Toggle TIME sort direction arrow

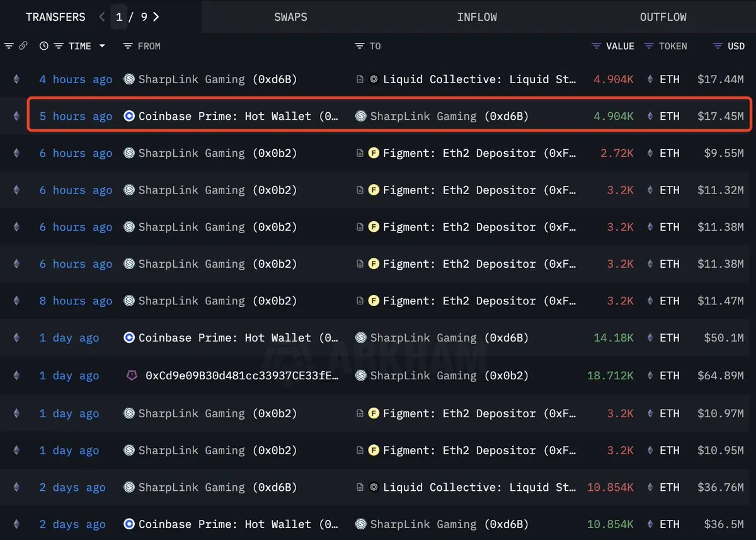102,46
